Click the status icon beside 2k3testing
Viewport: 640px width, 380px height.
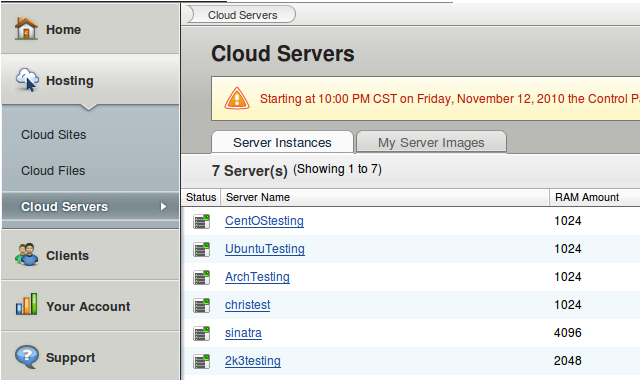[201, 361]
